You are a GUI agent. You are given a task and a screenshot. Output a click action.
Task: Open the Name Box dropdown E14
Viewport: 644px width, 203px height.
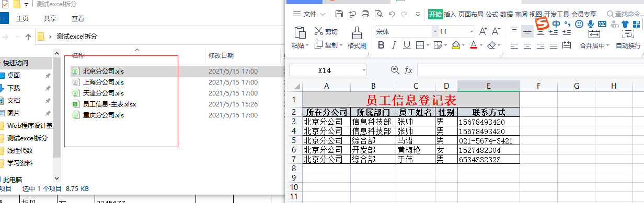coord(363,70)
